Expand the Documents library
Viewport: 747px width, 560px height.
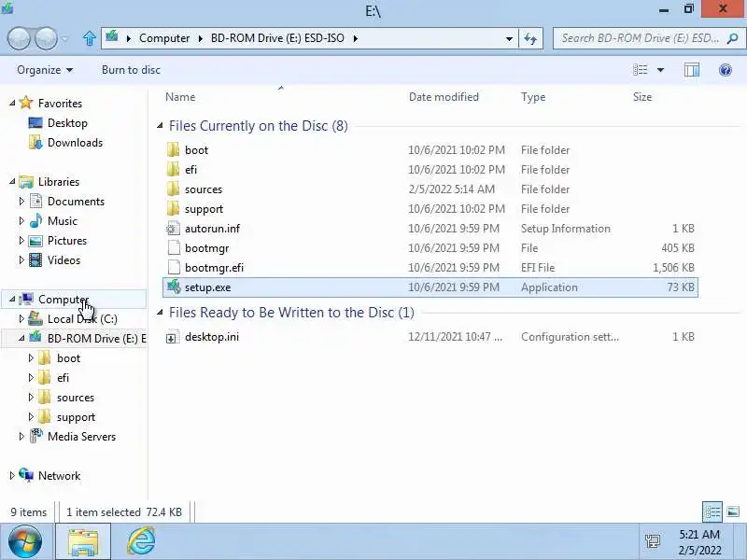pos(21,202)
